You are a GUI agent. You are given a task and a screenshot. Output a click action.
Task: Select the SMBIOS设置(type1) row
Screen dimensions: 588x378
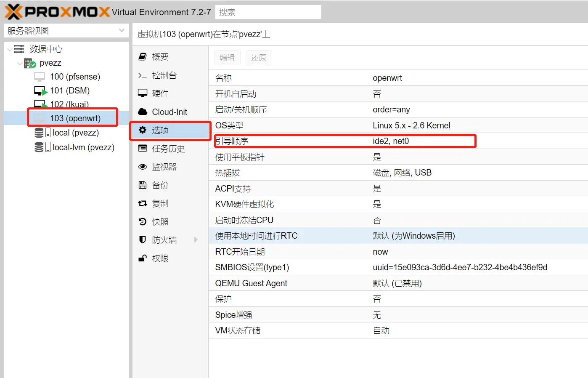tap(398, 267)
